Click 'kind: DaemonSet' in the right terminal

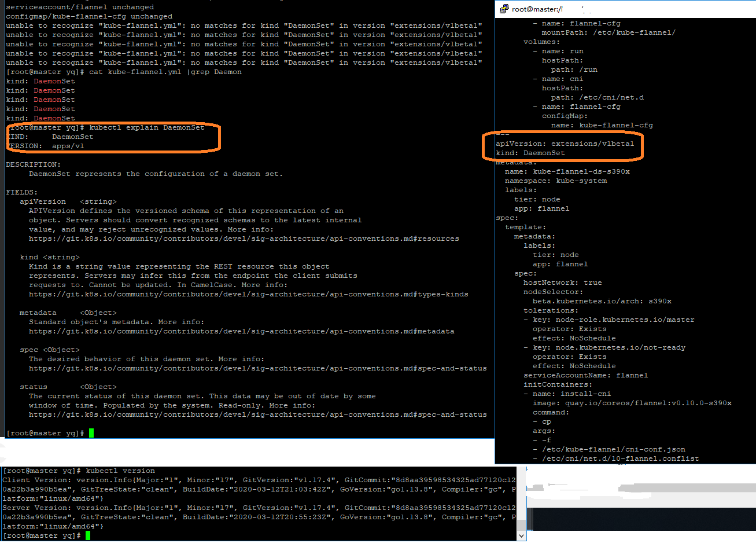pyautogui.click(x=530, y=153)
